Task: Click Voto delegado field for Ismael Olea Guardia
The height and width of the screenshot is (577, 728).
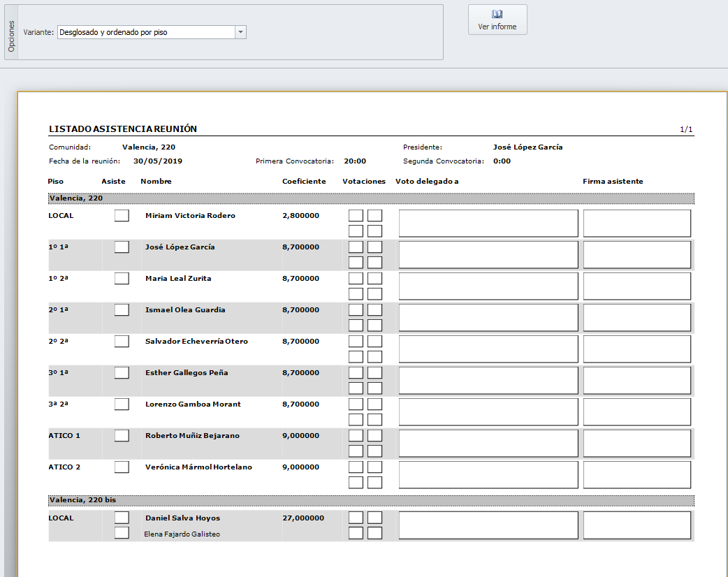Action: 488,318
